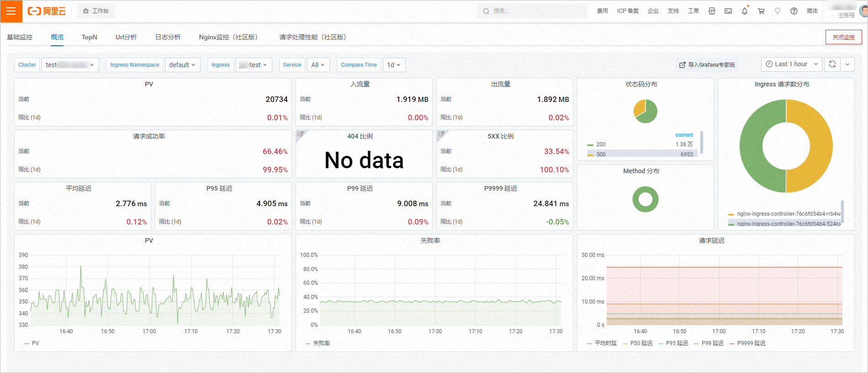The image size is (868, 373).
Task: Open the help question mark icon
Action: point(794,11)
